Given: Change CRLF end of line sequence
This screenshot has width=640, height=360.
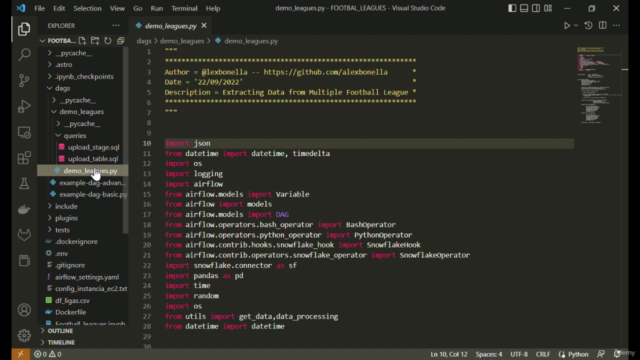Looking at the screenshot, I should pyautogui.click(x=542, y=354).
